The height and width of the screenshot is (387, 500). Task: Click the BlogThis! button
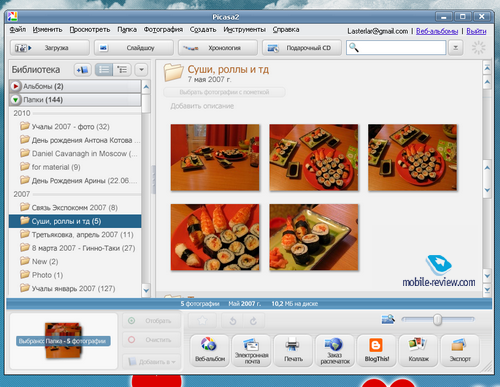(x=377, y=350)
